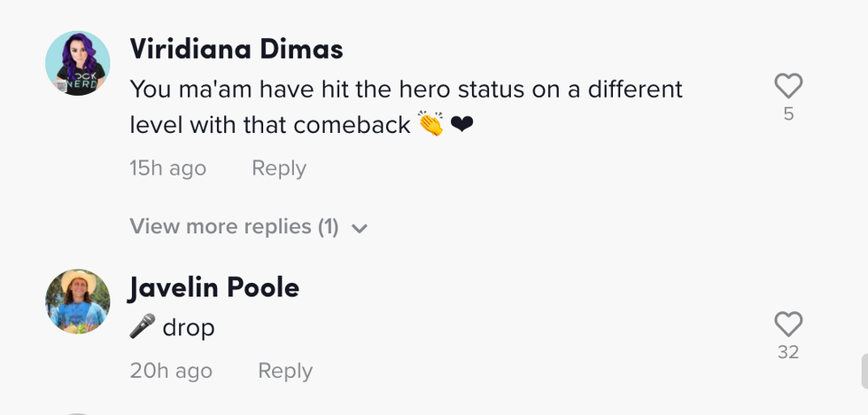Expand replies using the chevron arrow

coord(359,228)
